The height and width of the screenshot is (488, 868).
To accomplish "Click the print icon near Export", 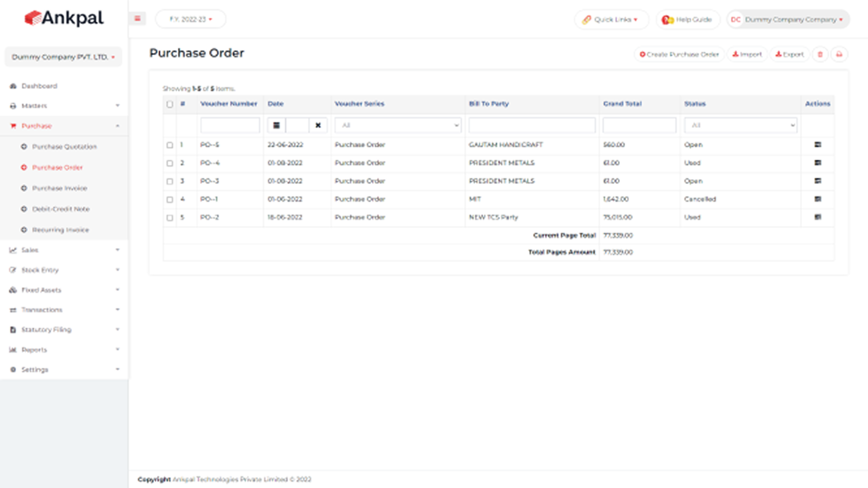I will click(x=839, y=54).
